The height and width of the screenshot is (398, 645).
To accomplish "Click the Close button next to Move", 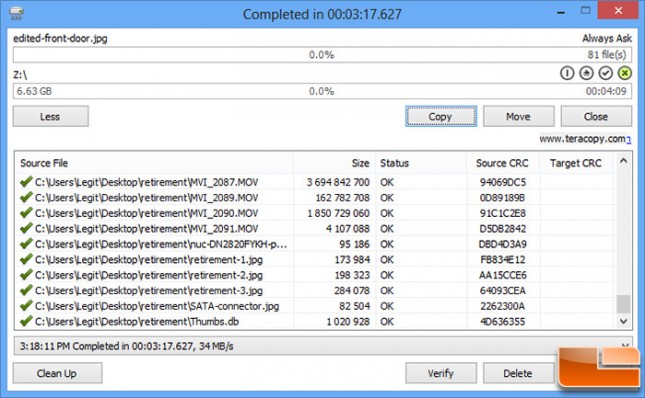I will click(x=596, y=116).
